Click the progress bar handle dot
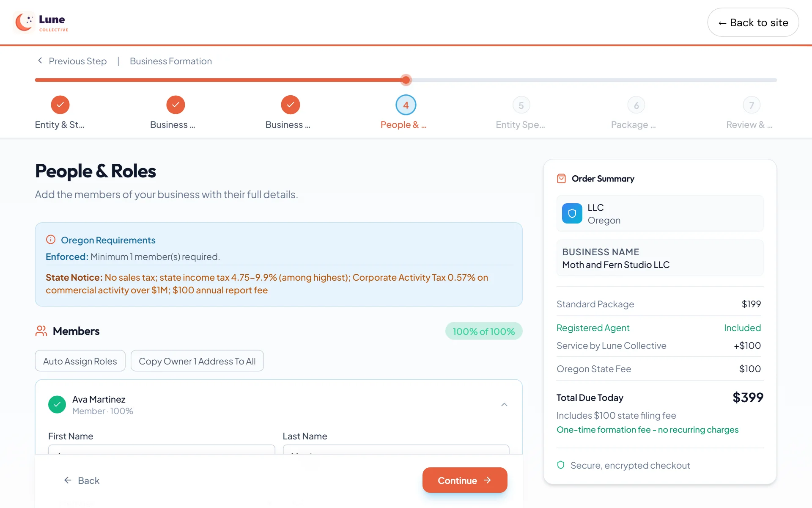 point(406,80)
